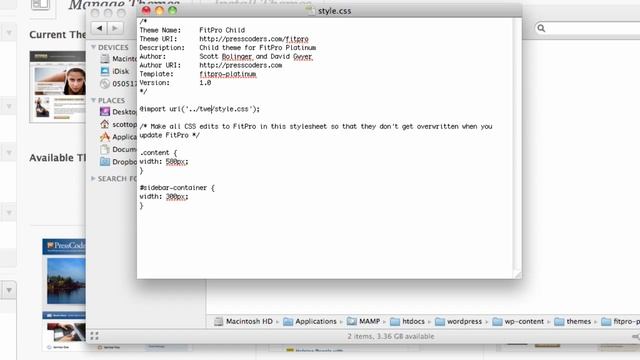640x360 pixels.
Task: Click MAMP folder in the path bar
Action: tap(363, 322)
